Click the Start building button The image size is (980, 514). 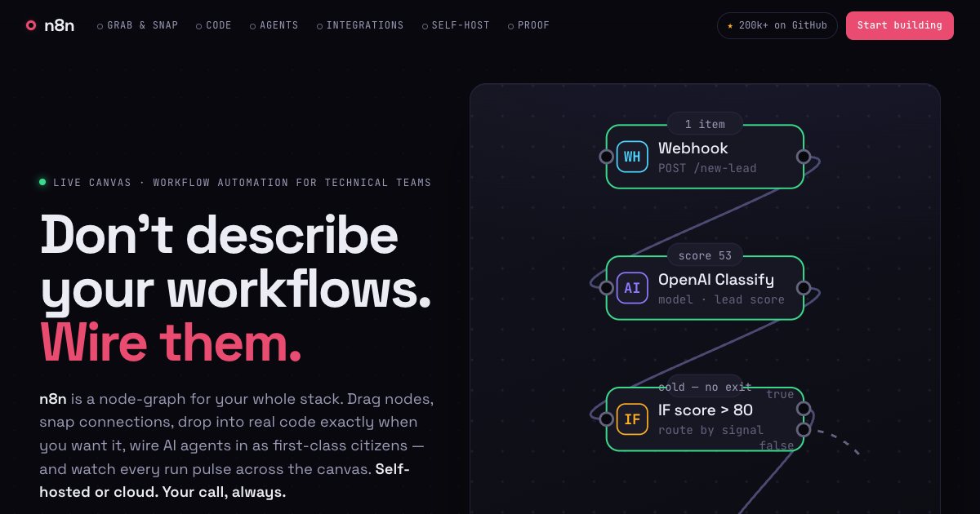(899, 25)
